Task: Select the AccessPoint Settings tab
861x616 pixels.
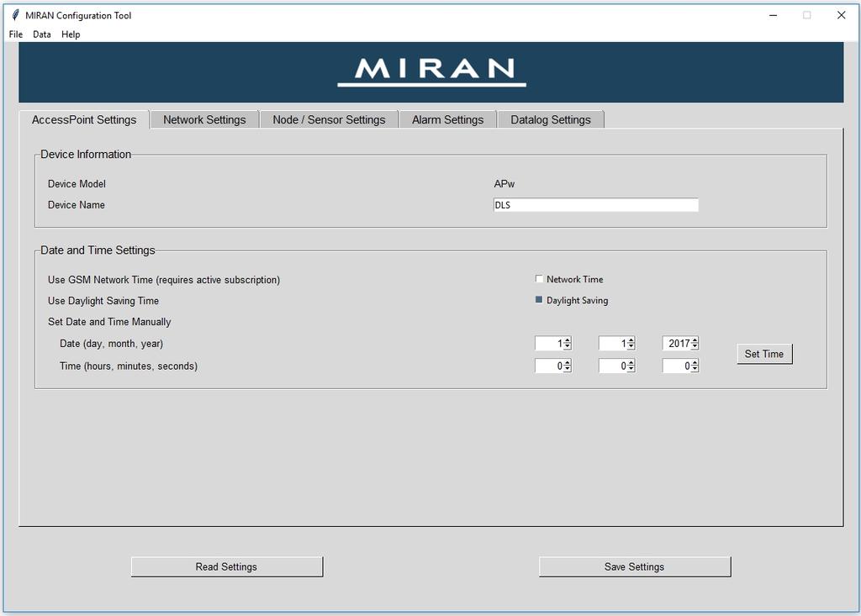Action: click(x=84, y=119)
